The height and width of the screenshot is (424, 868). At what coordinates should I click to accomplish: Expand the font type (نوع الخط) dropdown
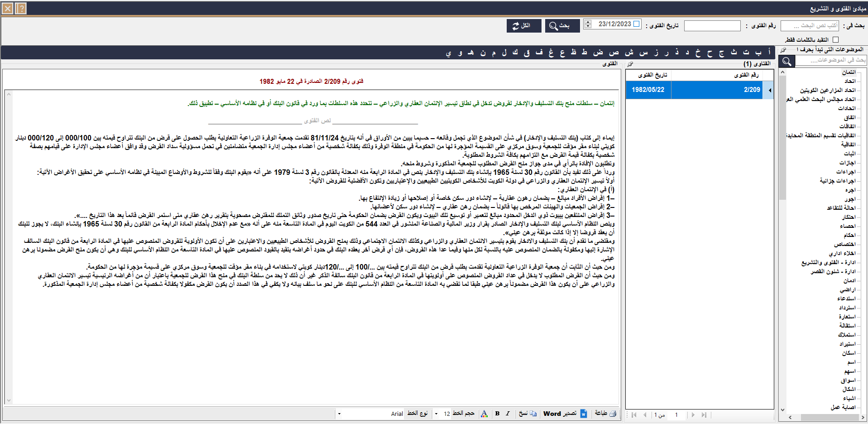coord(339,414)
